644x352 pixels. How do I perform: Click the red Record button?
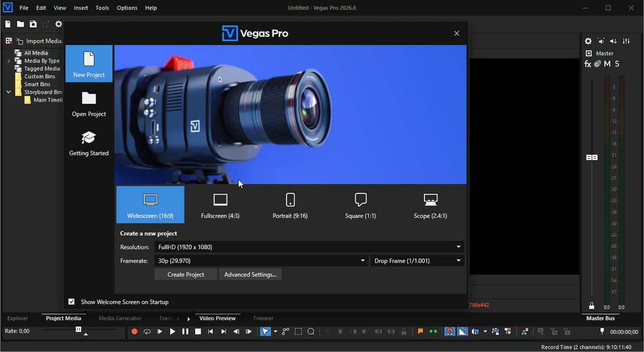click(x=134, y=332)
